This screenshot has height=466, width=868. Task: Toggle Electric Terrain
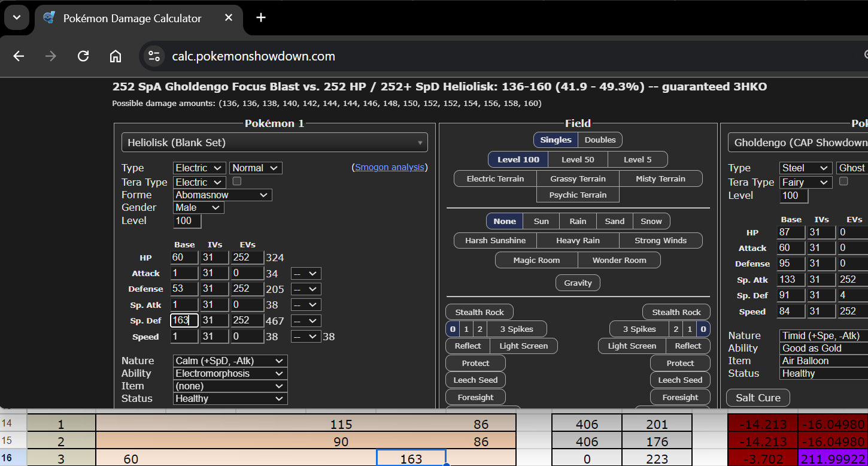495,178
